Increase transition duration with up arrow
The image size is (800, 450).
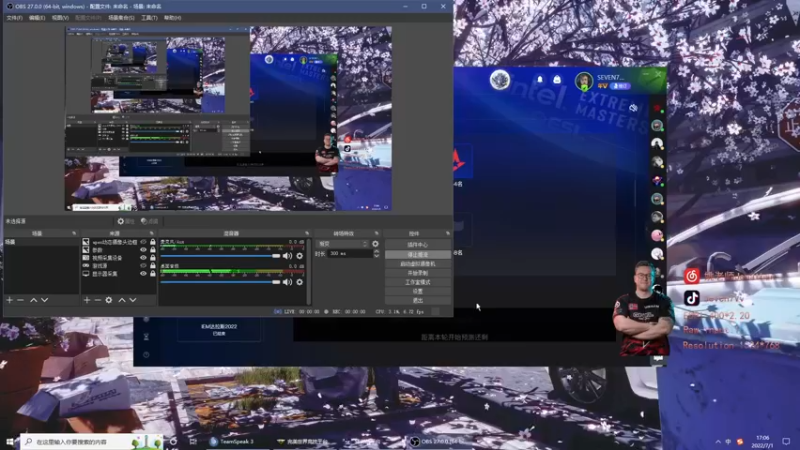coord(377,252)
